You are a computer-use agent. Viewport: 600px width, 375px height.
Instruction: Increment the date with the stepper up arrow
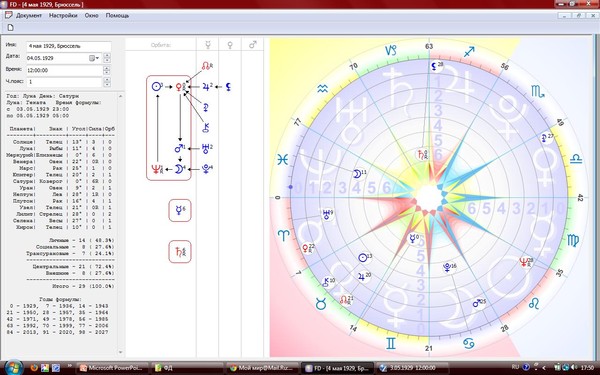point(107,56)
